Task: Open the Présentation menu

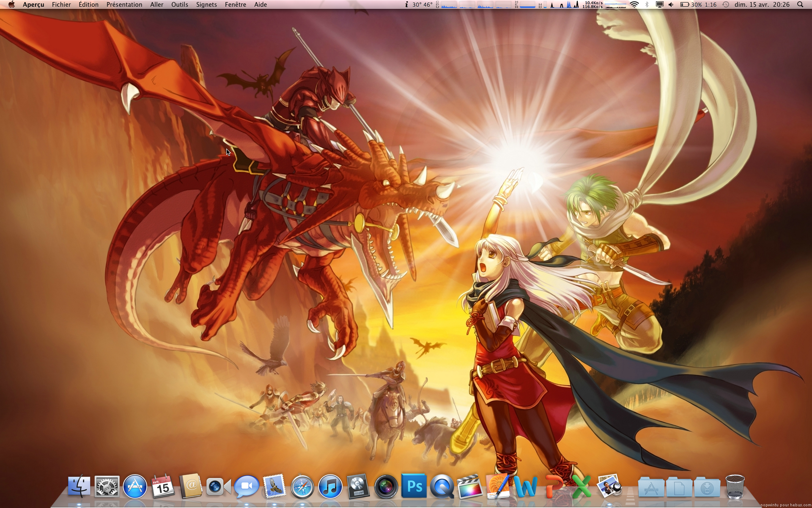Action: point(124,5)
